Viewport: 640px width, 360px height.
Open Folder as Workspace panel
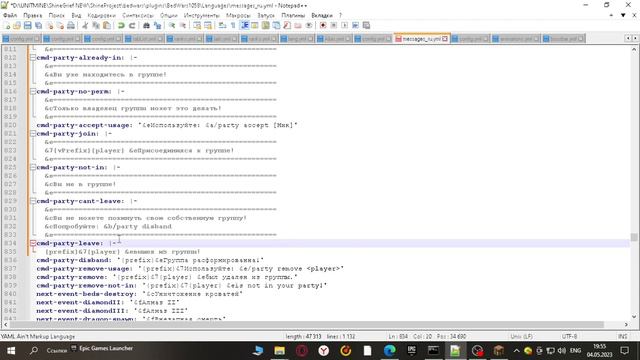click(298, 25)
